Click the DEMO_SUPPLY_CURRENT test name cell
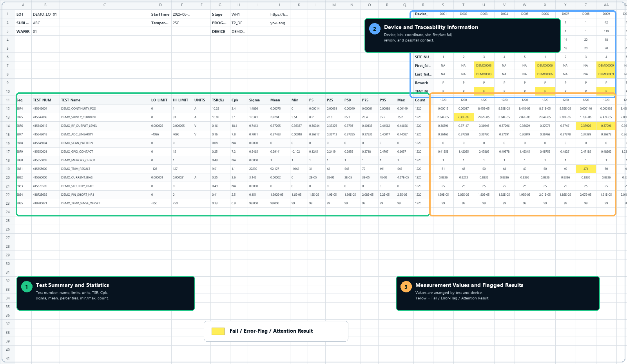The height and width of the screenshot is (364, 627). 105,117
